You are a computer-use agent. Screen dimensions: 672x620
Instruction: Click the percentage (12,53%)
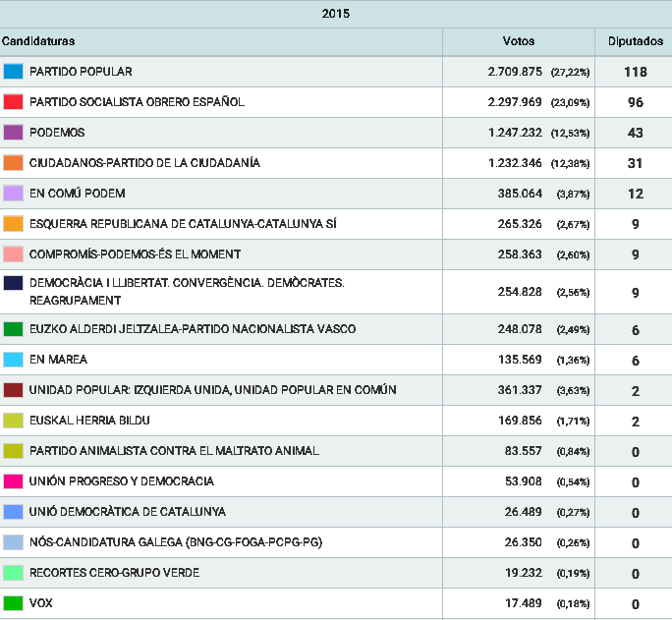pos(571,133)
